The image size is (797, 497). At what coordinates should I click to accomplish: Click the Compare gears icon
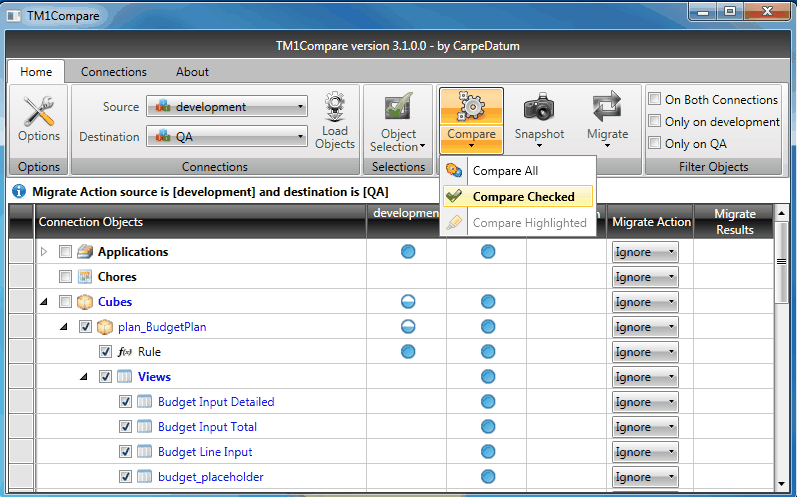[x=472, y=106]
